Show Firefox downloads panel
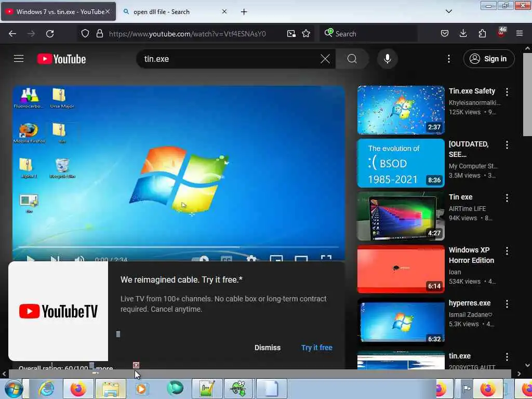This screenshot has height=399, width=532. click(x=463, y=33)
